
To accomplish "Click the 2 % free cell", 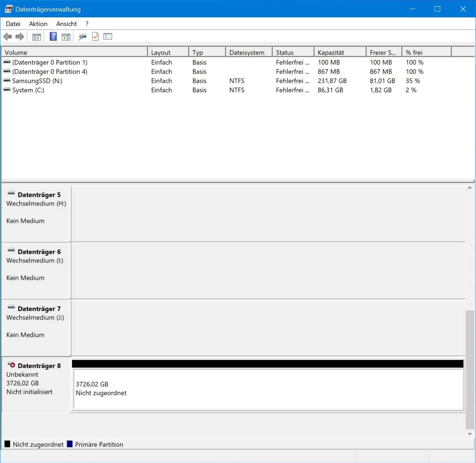I will tap(411, 90).
